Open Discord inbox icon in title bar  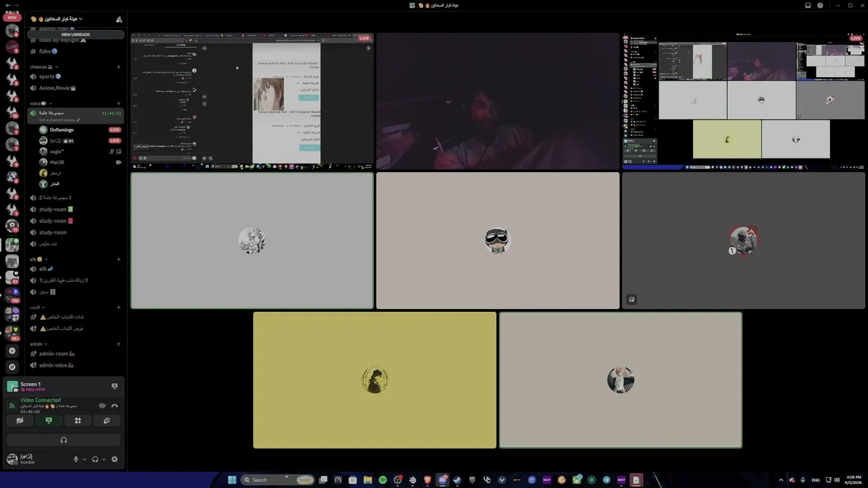(x=808, y=5)
